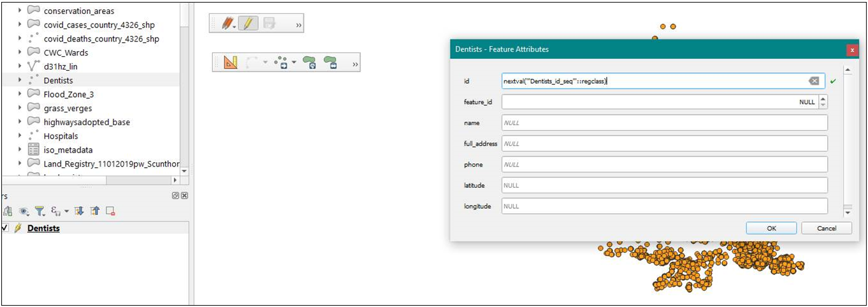
Task: Select the Dentists browser tree row
Action: tap(89, 80)
